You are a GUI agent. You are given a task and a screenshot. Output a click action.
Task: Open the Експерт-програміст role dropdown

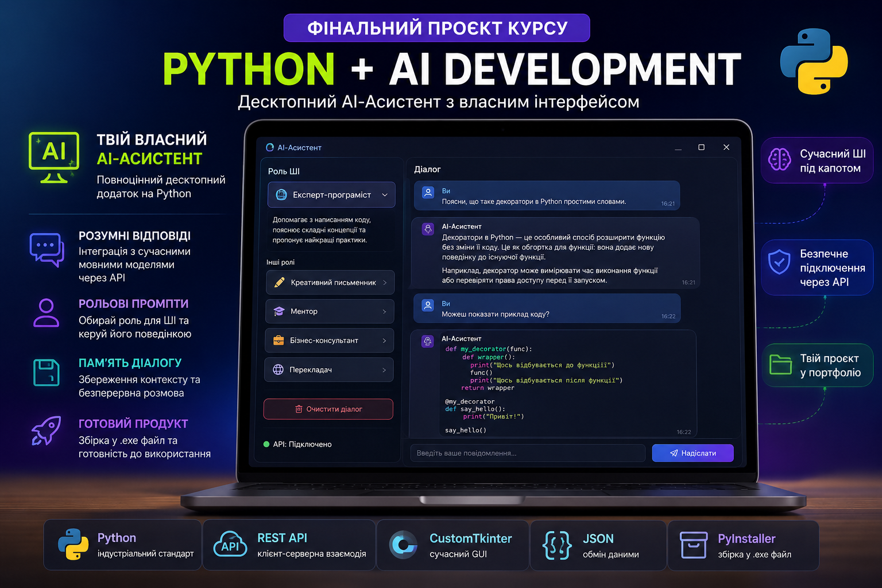pyautogui.click(x=331, y=195)
